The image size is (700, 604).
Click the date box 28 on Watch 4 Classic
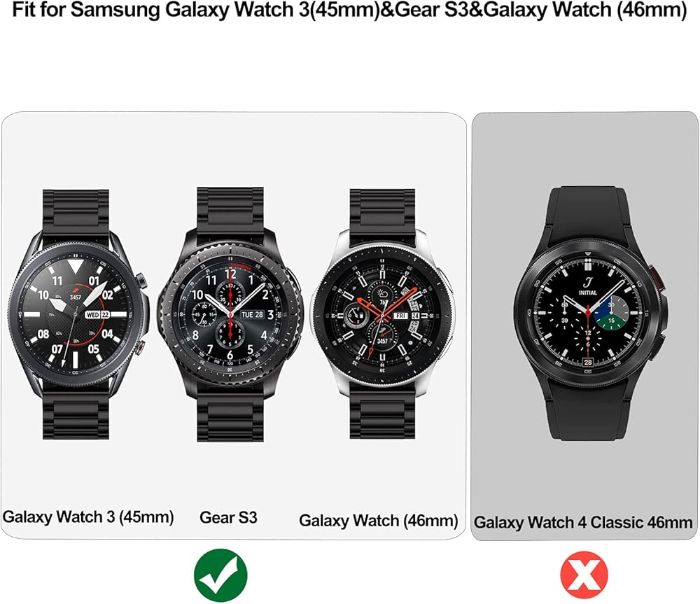point(588,362)
